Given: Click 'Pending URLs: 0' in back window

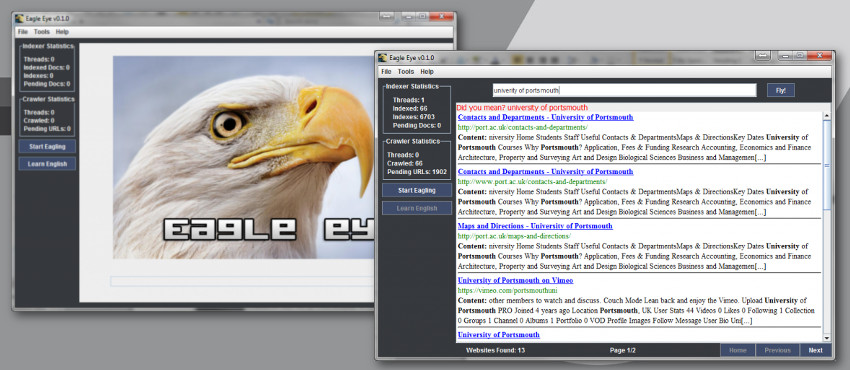Looking at the screenshot, I should click(46, 129).
